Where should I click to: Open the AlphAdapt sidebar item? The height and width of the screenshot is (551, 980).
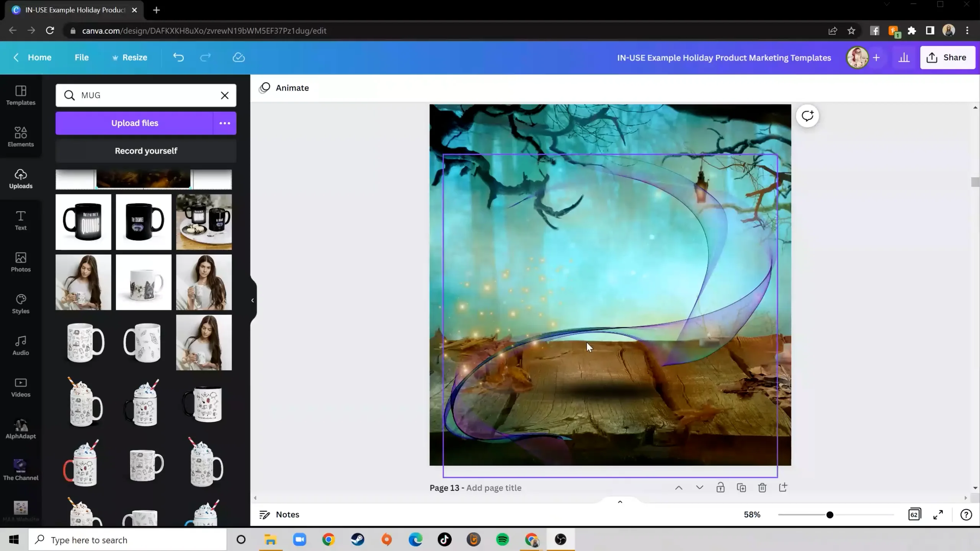pos(21,429)
